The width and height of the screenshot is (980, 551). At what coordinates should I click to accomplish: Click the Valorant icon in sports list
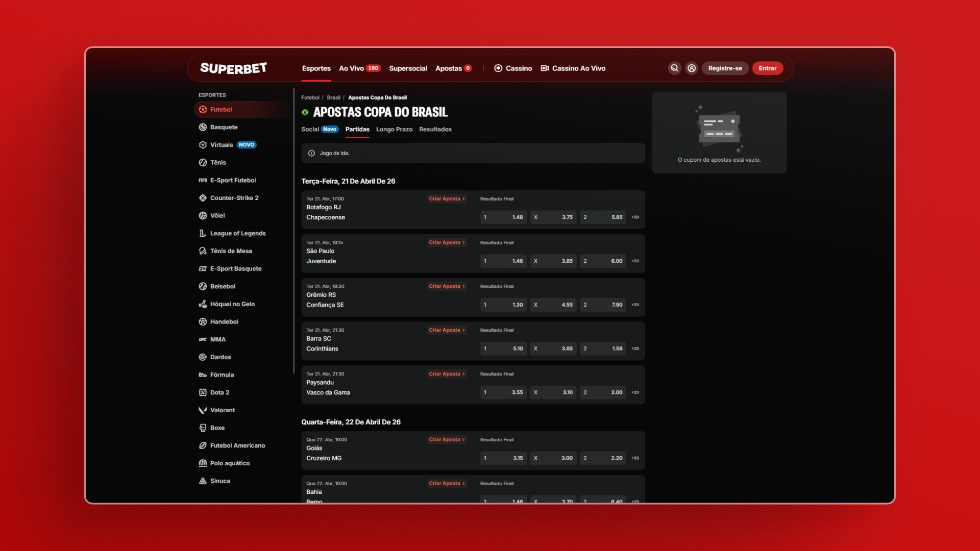[203, 410]
